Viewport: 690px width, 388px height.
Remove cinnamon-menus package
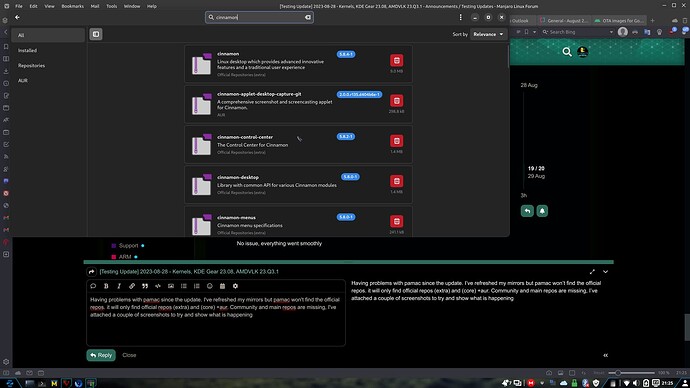click(396, 221)
